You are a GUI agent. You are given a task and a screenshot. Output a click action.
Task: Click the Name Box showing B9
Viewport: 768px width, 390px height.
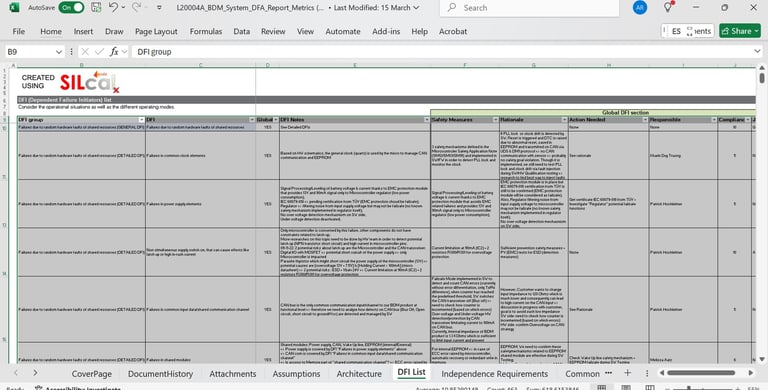(29, 51)
